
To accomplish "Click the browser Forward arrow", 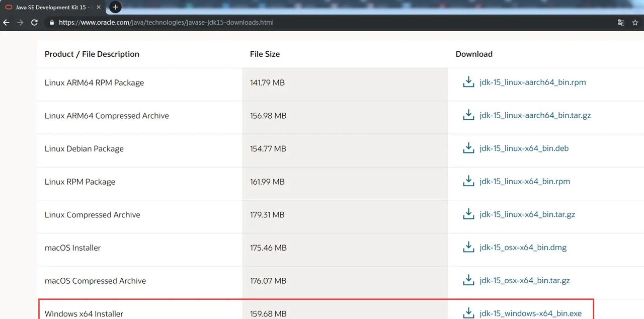I will tap(20, 23).
